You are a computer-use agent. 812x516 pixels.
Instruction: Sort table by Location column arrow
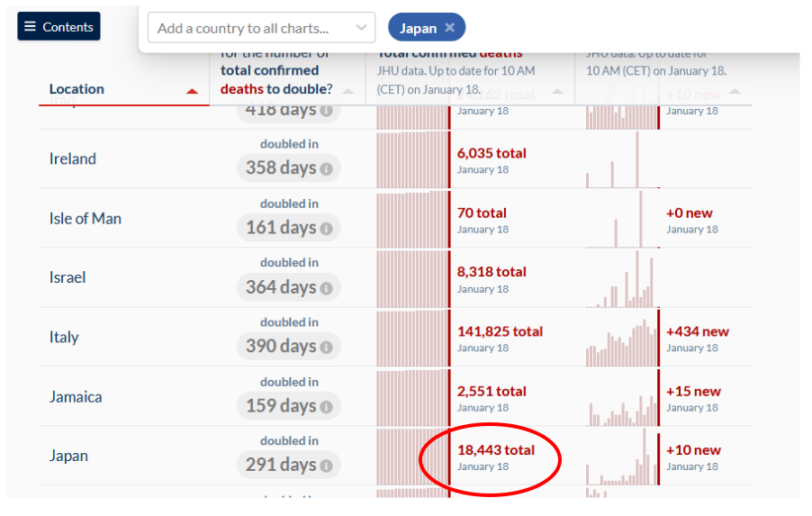[x=192, y=91]
